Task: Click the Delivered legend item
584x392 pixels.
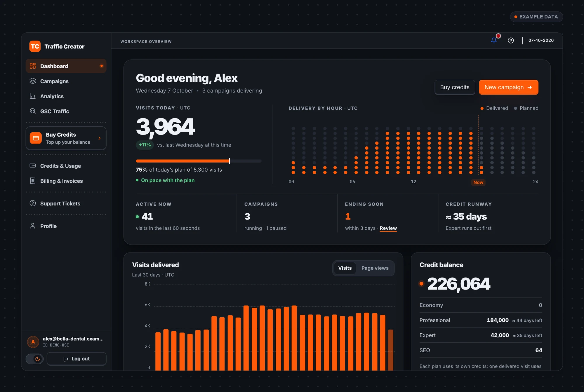Action: [x=494, y=108]
